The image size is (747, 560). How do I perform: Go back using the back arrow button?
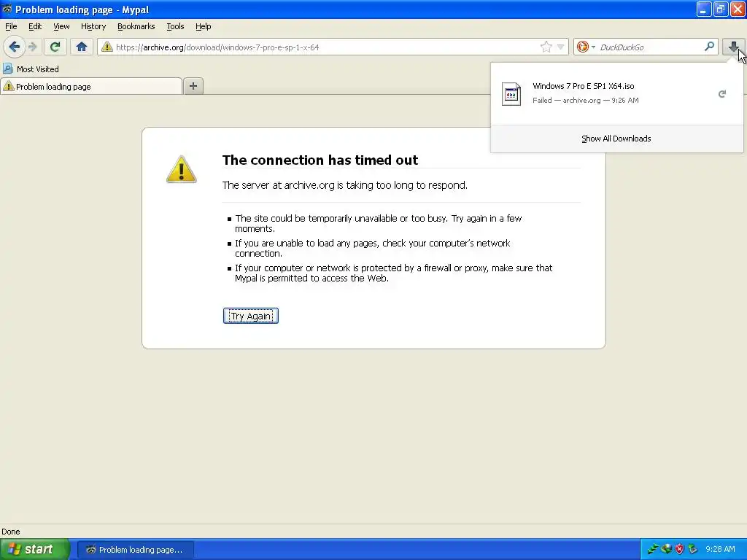[x=15, y=47]
